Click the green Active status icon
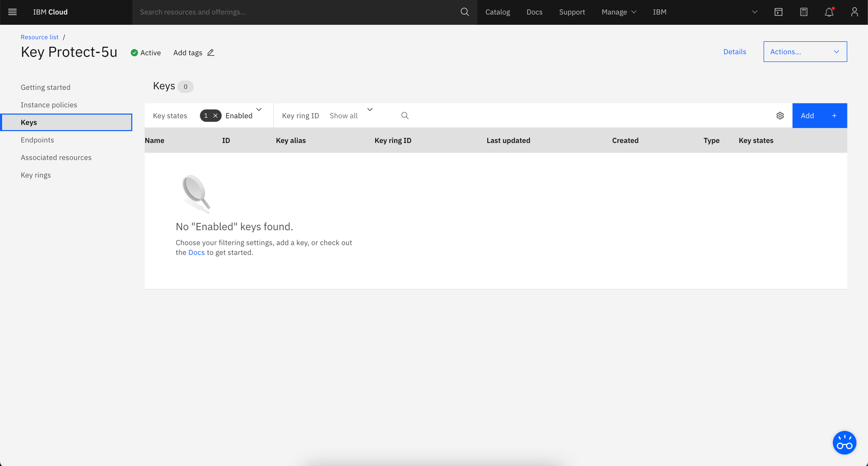 [x=134, y=53]
